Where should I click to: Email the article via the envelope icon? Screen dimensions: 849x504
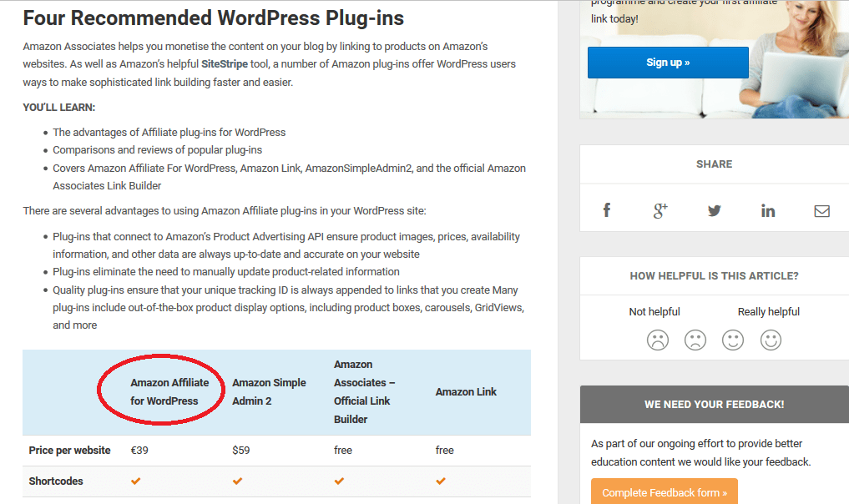point(821,210)
